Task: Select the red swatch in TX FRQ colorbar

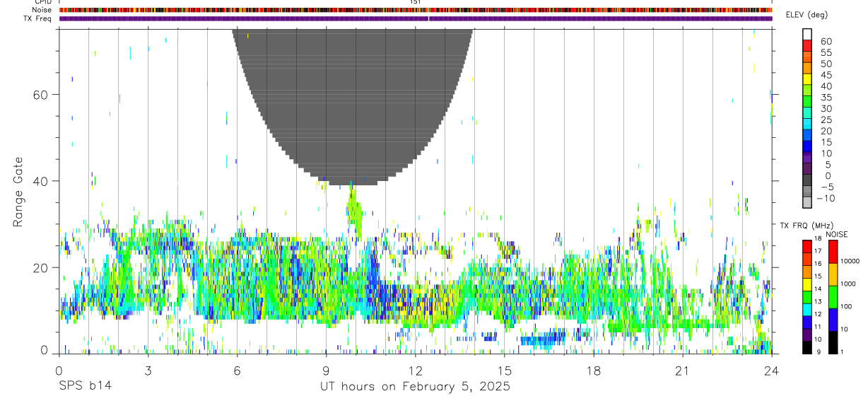Action: [x=807, y=247]
